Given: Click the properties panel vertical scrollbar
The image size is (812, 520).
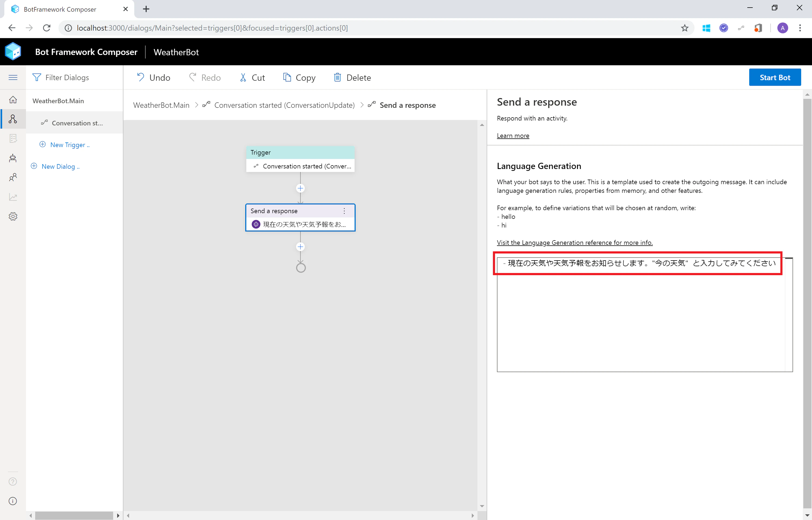Looking at the screenshot, I should (807, 303).
